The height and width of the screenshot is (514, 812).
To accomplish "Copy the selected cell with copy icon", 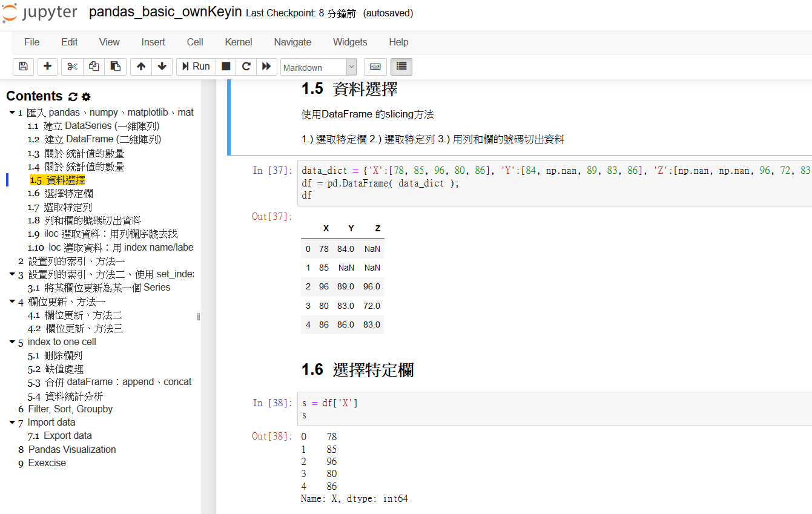I will click(93, 67).
